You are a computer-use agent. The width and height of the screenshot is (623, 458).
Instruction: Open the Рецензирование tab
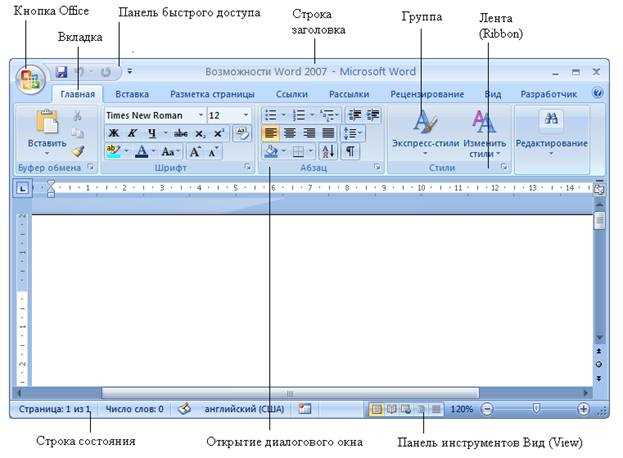tap(427, 94)
